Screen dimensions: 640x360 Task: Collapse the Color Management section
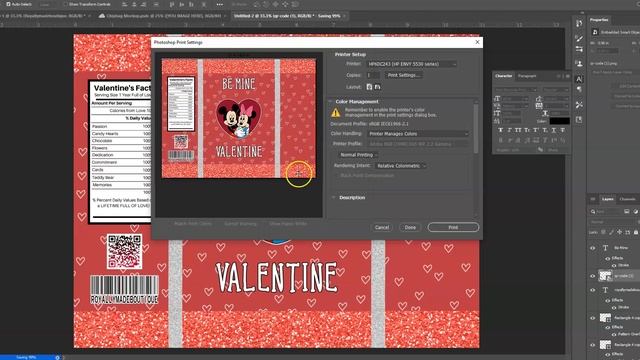tap(330, 101)
